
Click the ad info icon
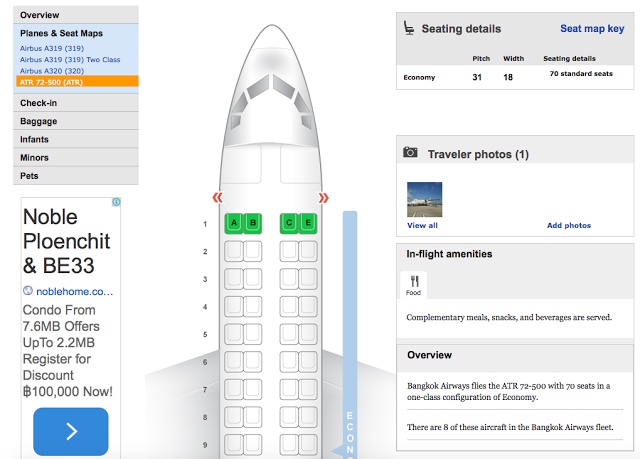tap(116, 202)
